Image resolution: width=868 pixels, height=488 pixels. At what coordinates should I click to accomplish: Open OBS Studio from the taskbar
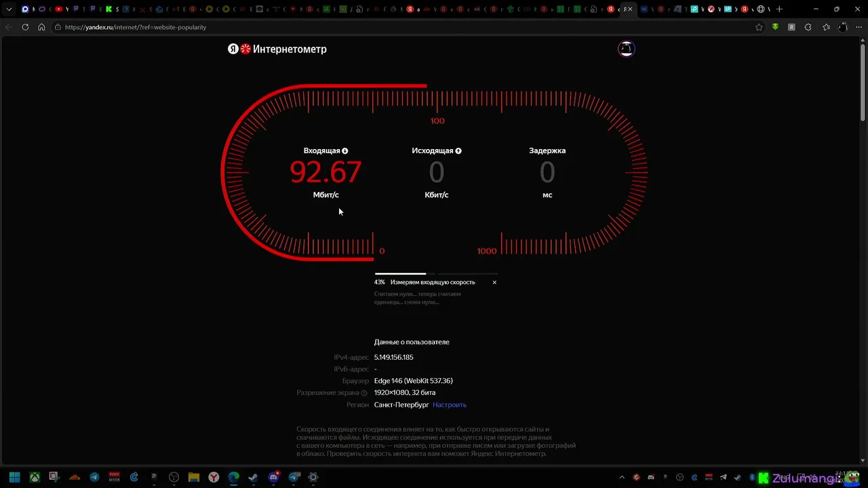(x=174, y=477)
